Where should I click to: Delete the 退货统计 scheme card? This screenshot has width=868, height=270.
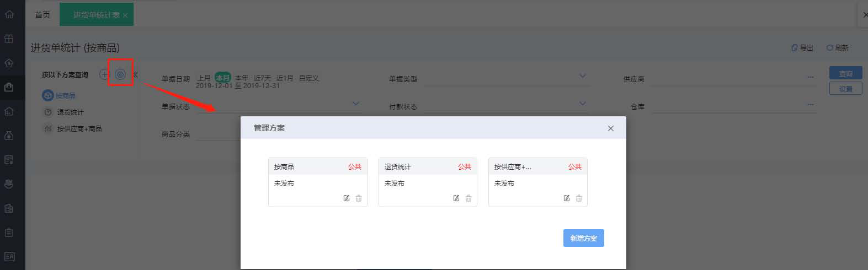pos(468,198)
